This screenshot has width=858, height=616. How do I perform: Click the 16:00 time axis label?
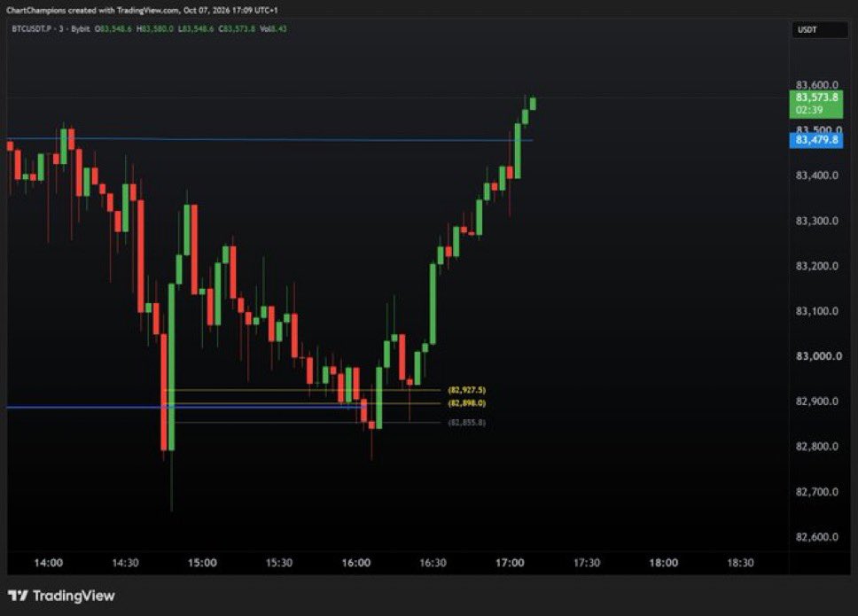(x=356, y=563)
